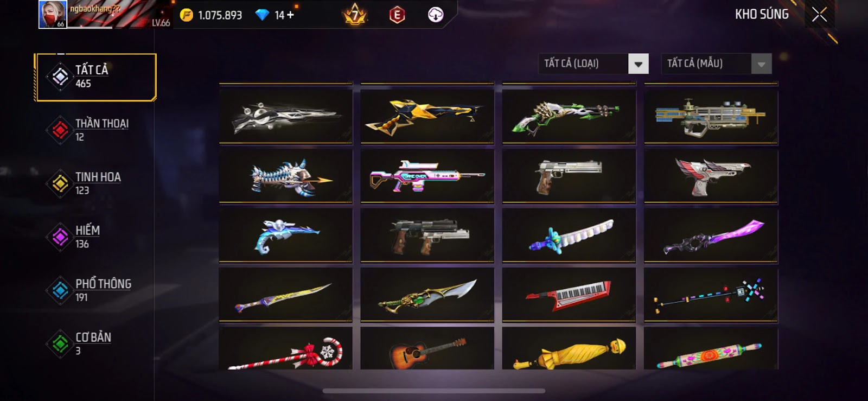This screenshot has height=401, width=868.
Task: Select the red keytar weapon skin
Action: coord(569,294)
